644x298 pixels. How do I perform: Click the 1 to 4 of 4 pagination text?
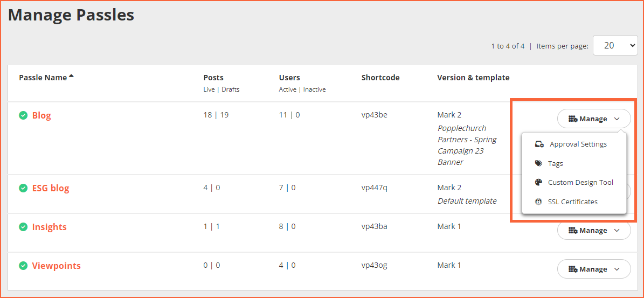click(508, 46)
